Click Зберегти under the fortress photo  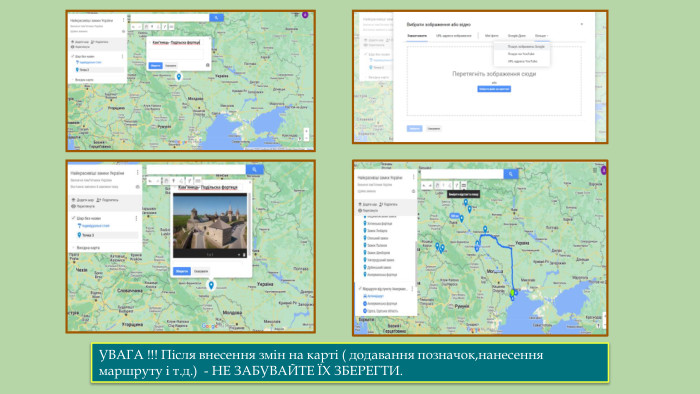click(182, 271)
